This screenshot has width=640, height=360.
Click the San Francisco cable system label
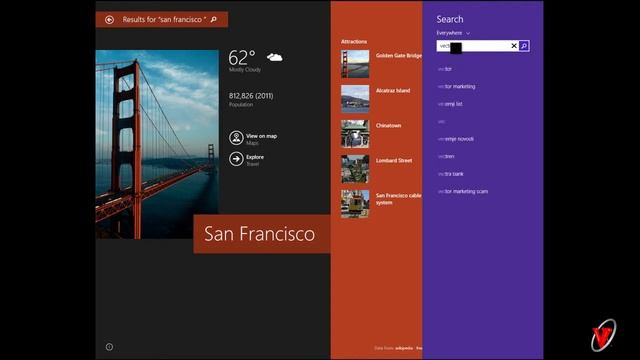click(x=399, y=199)
